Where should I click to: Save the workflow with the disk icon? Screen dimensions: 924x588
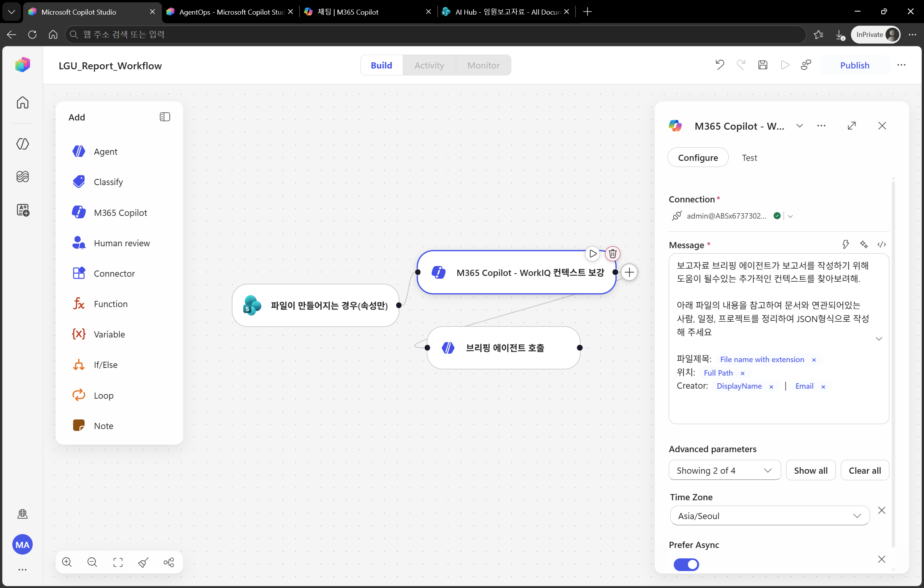(x=763, y=65)
